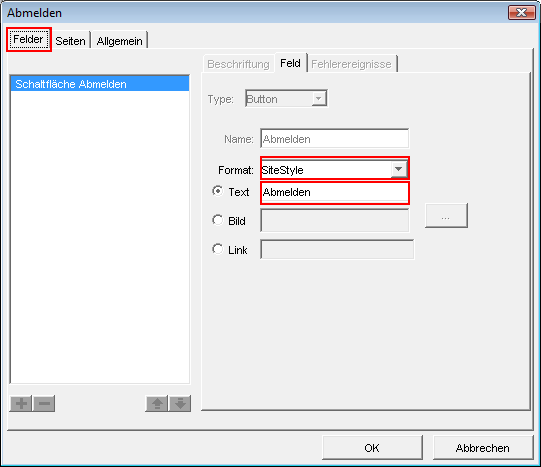
Task: Click the Abbrechen button
Action: pos(482,448)
